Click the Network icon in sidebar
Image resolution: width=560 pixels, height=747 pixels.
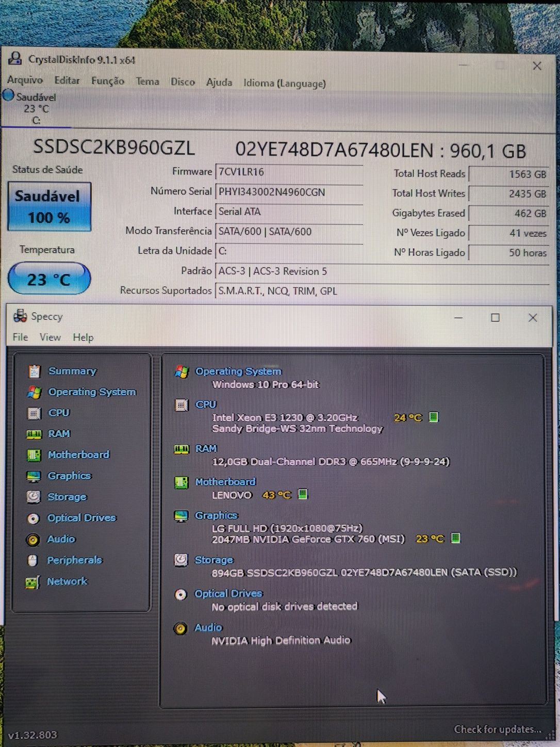(32, 582)
